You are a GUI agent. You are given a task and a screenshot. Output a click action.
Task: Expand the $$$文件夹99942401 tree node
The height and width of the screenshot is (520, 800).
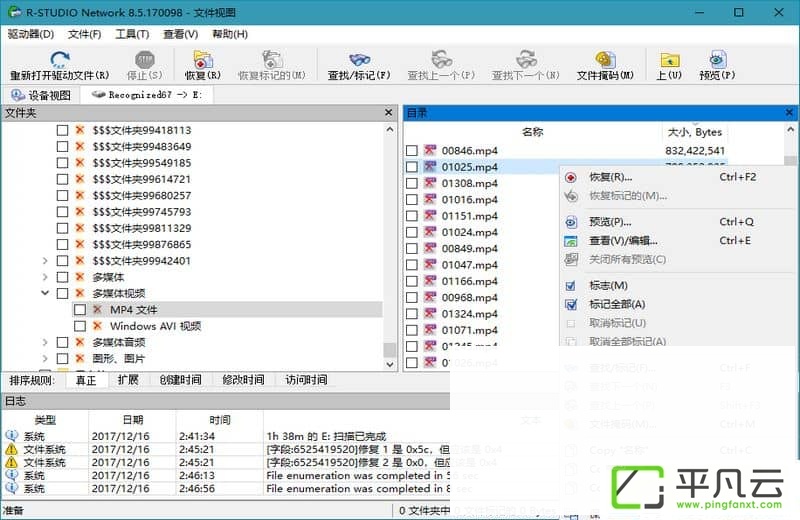45,261
